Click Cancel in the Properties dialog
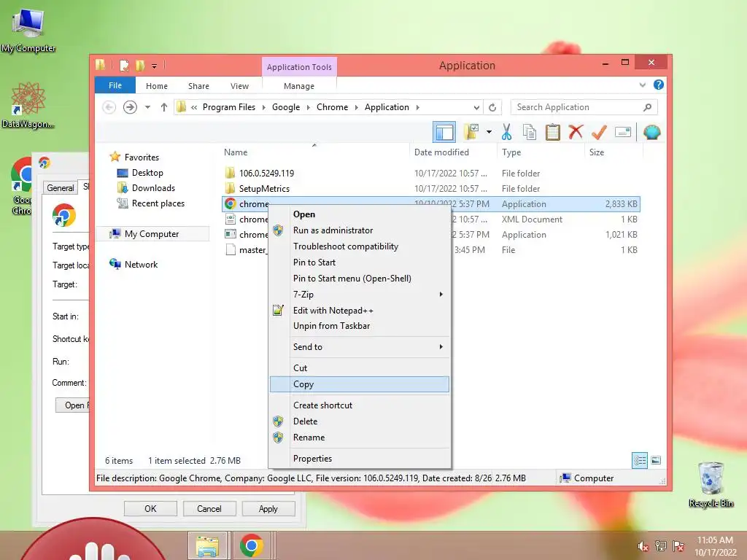 [x=209, y=508]
